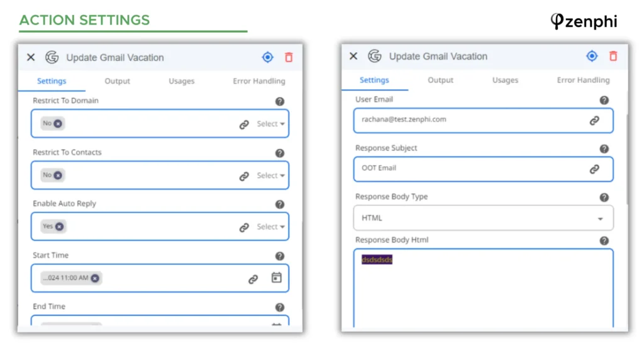Open help for End Time
Viewport: 644px width, 362px height.
[x=280, y=307]
